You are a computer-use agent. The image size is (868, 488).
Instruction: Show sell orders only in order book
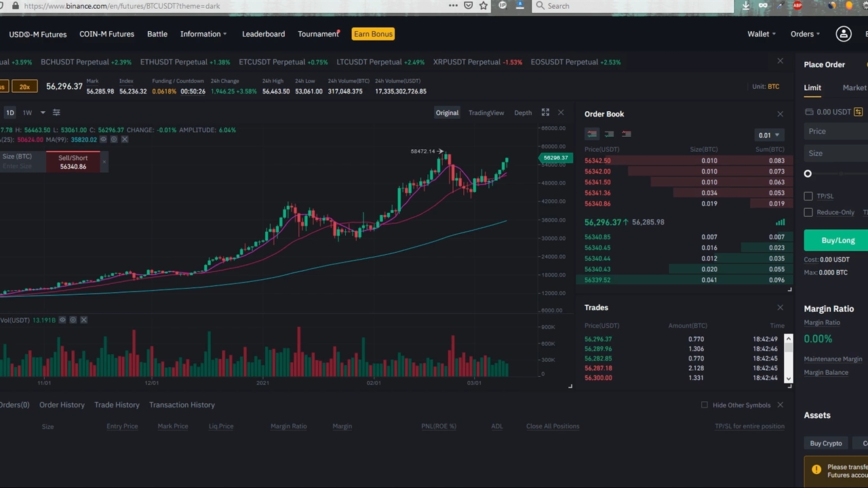[626, 134]
